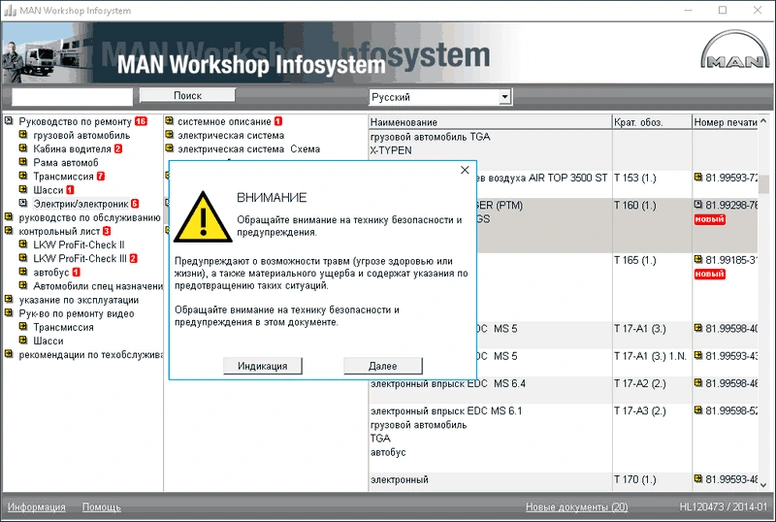
Task: Select the Рук-во по ремонту видео item
Action: click(76, 313)
